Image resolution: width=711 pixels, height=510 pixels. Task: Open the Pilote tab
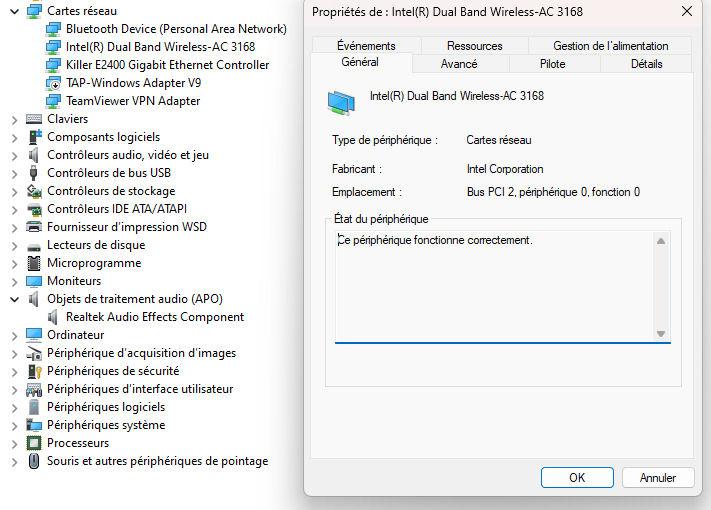coord(552,64)
